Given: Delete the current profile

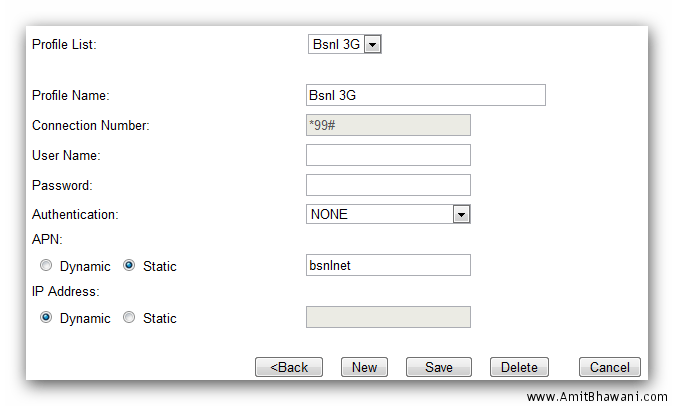Looking at the screenshot, I should click(x=519, y=367).
